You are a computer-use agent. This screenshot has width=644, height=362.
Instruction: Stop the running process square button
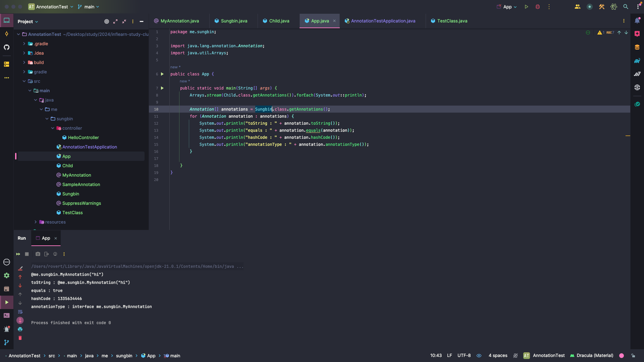pos(27,254)
